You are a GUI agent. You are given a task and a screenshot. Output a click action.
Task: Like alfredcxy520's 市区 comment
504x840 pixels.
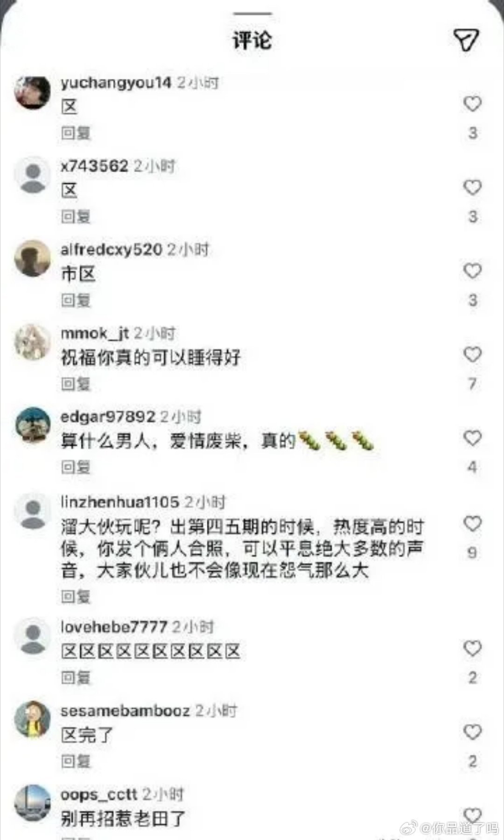(x=472, y=271)
